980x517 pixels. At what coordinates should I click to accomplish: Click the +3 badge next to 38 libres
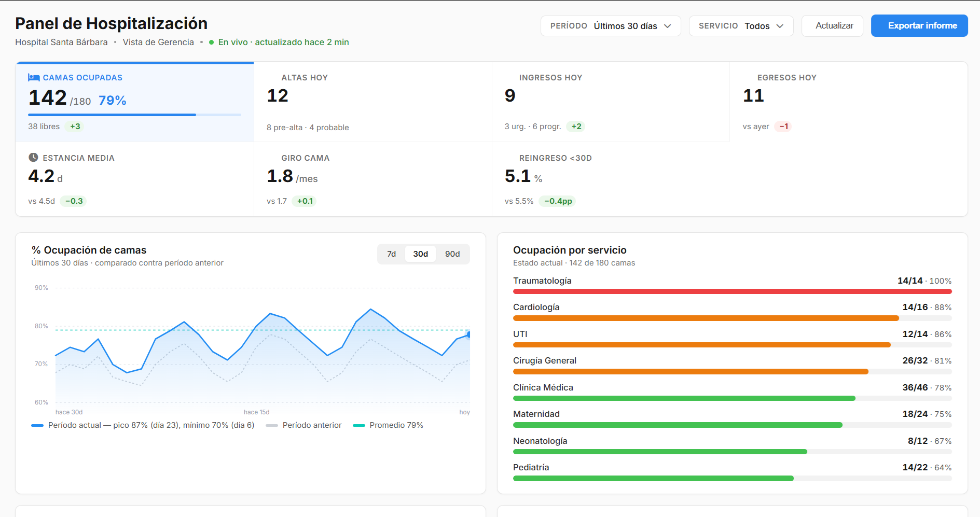tap(75, 127)
